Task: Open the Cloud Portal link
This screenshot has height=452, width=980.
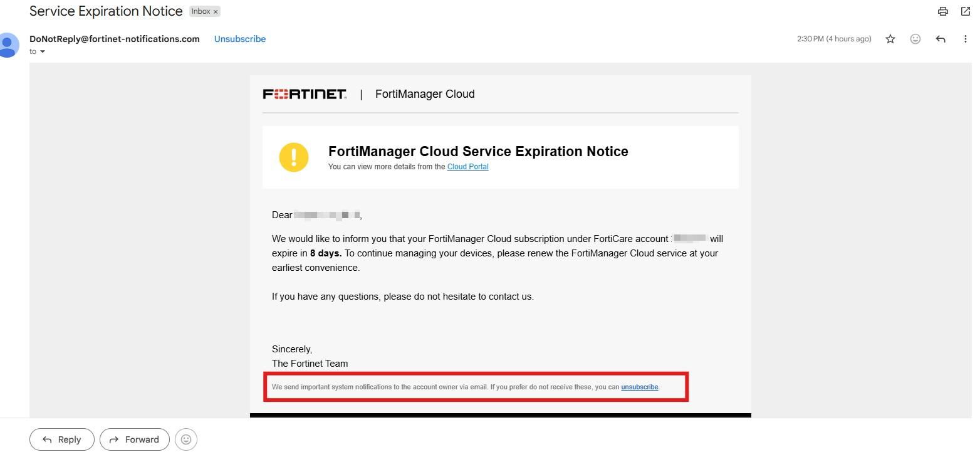Action: point(467,167)
